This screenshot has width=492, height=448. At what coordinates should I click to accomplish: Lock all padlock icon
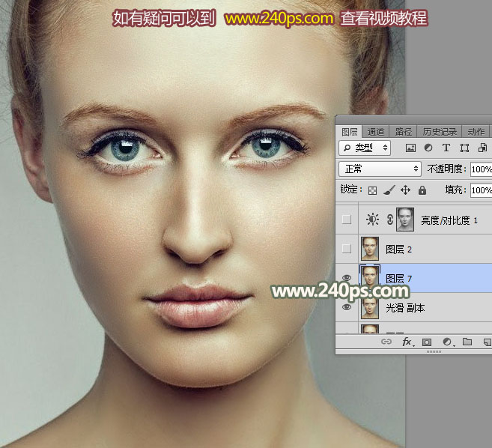pos(422,190)
